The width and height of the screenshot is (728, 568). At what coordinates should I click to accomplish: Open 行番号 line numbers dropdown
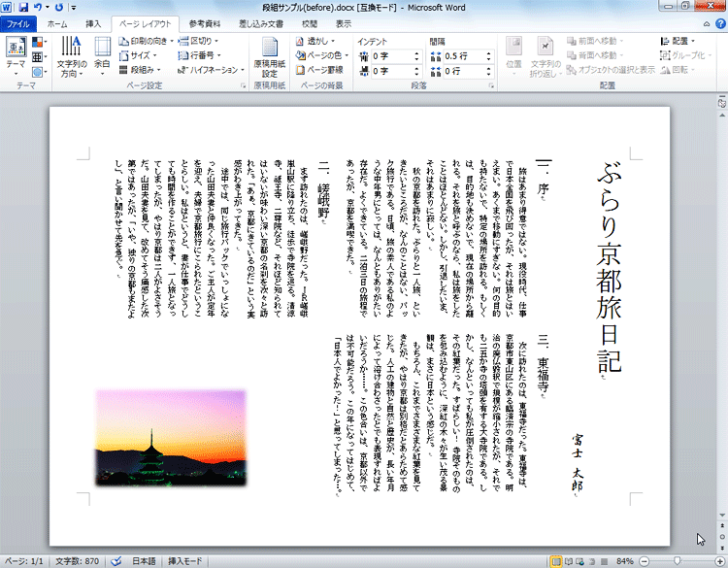[x=199, y=55]
